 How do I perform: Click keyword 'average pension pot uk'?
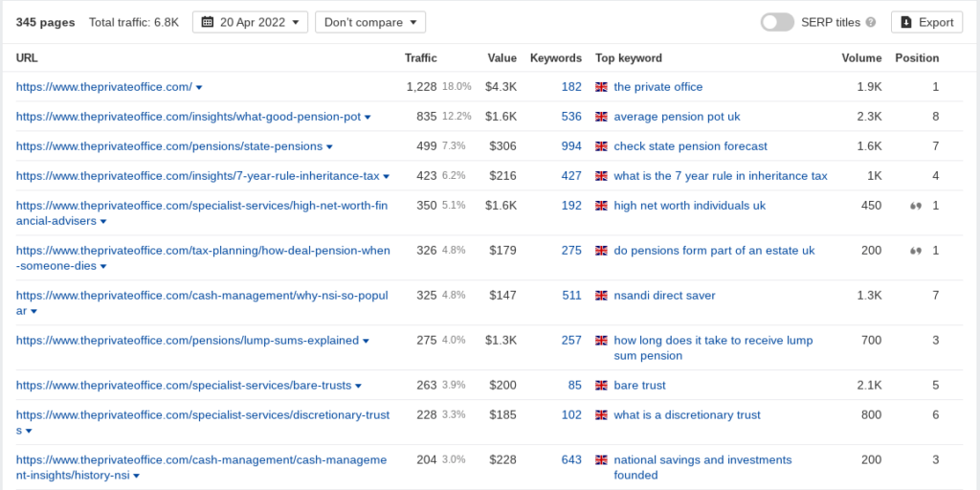677,117
